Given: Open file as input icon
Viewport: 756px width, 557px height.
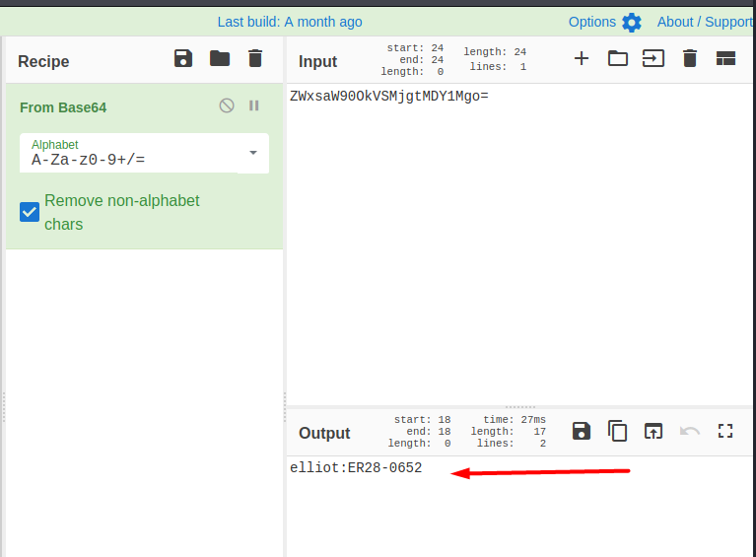Looking at the screenshot, I should pos(653,58).
